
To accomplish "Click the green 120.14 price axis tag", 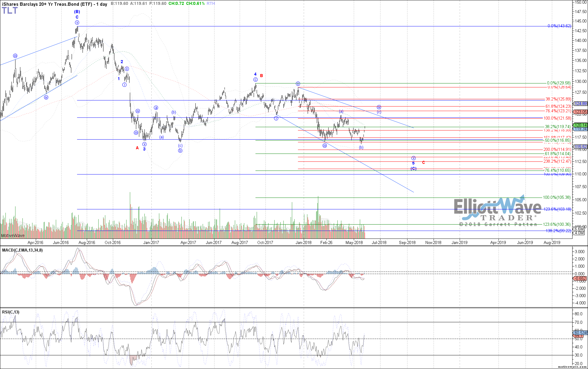I will click(x=581, y=125).
